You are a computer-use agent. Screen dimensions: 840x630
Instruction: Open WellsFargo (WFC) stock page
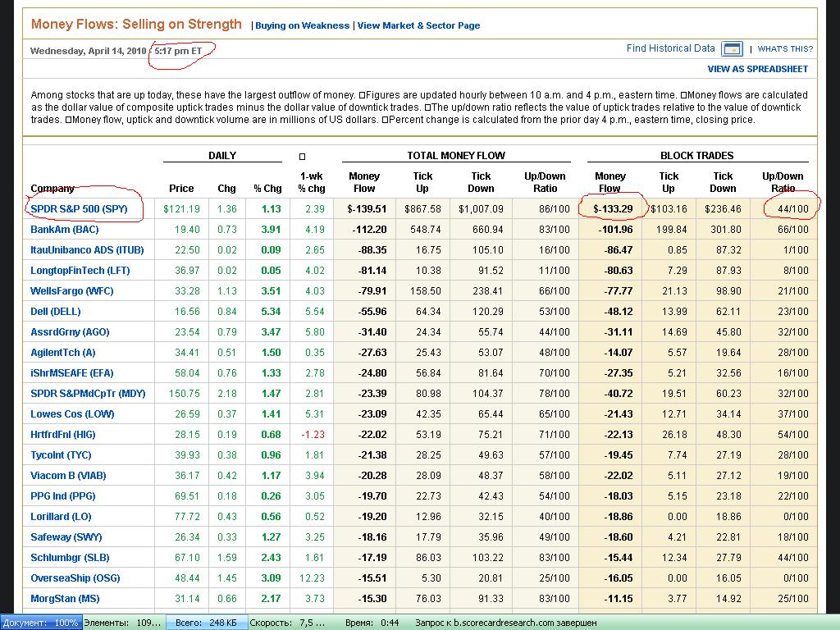71,291
